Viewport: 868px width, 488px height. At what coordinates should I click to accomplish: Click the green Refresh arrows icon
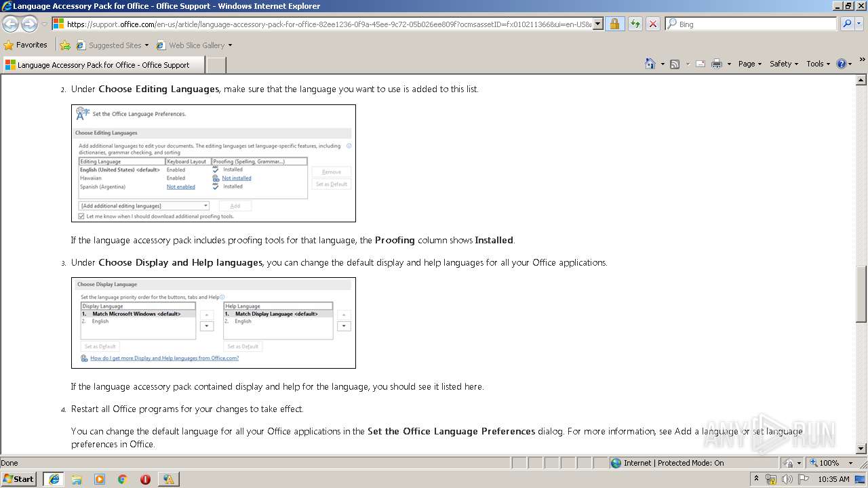pos(635,24)
